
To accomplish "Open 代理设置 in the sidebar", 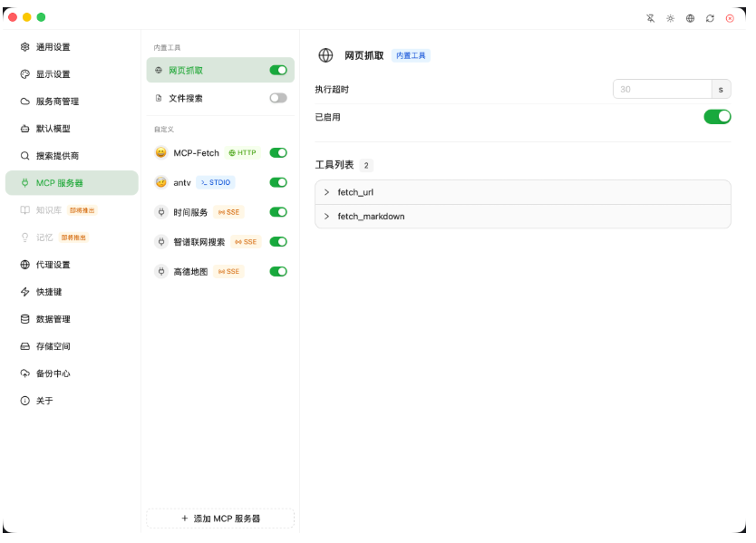I will click(72, 265).
